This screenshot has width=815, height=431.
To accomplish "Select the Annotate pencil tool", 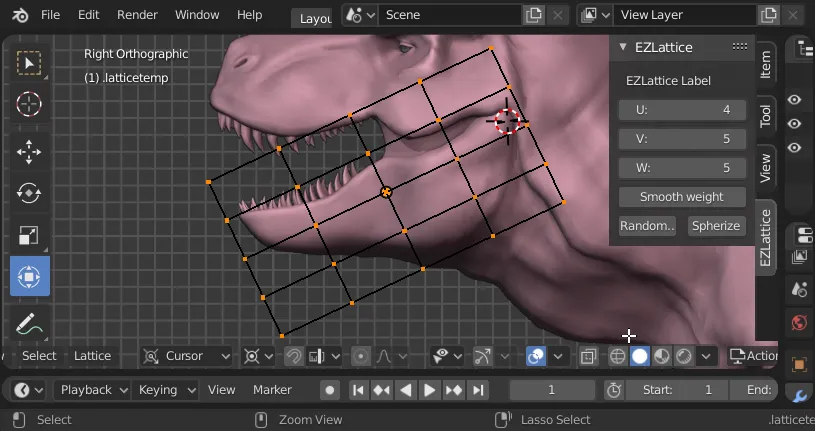I will click(x=29, y=323).
